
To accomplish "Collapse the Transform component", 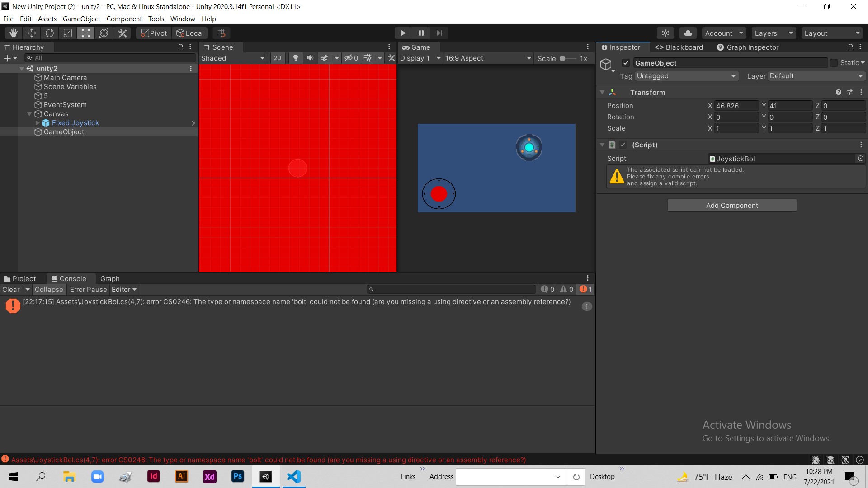I will 602,92.
